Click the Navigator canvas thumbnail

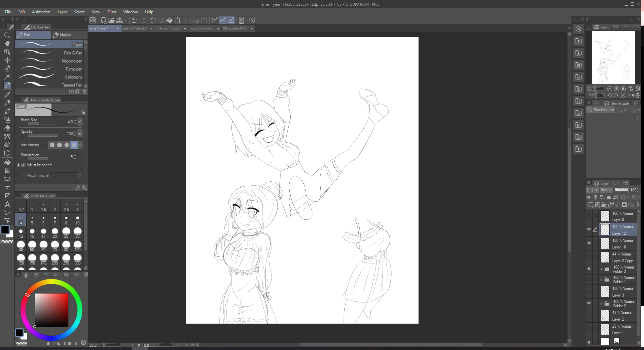click(613, 57)
